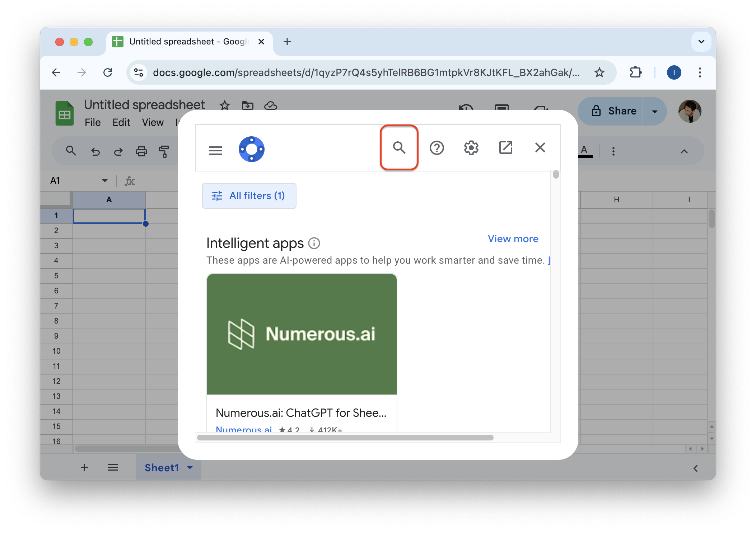Click the Intelligent apps info icon
This screenshot has width=756, height=533.
pyautogui.click(x=314, y=243)
